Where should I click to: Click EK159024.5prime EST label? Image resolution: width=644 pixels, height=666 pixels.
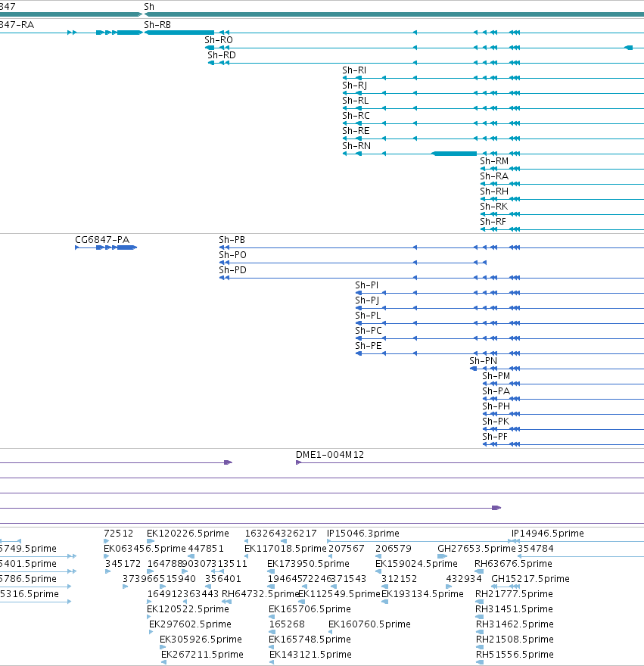click(x=416, y=564)
